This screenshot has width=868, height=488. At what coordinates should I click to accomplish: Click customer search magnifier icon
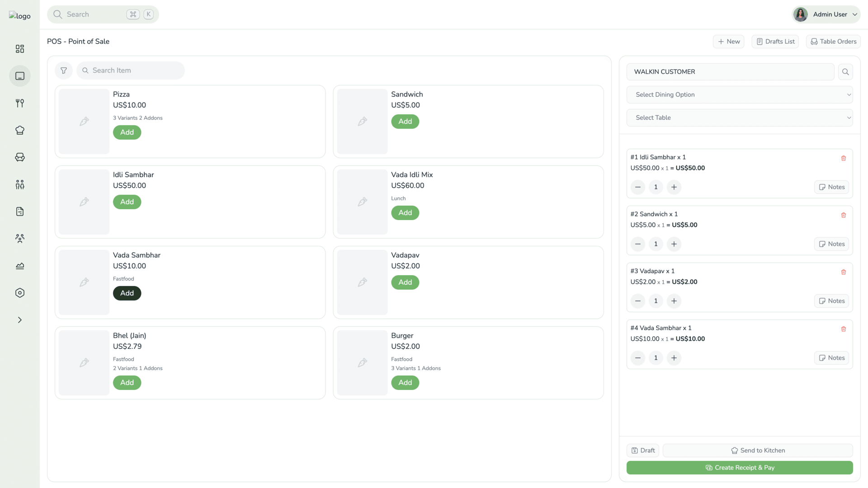click(845, 72)
